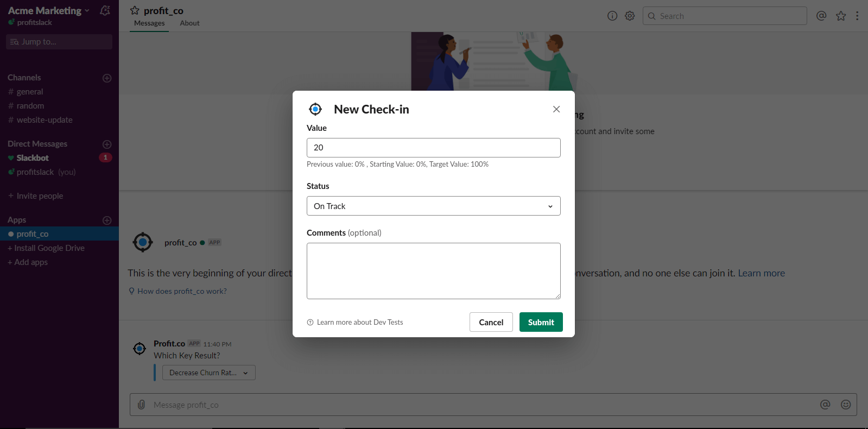
Task: Click the Channels section header
Action: click(x=24, y=78)
